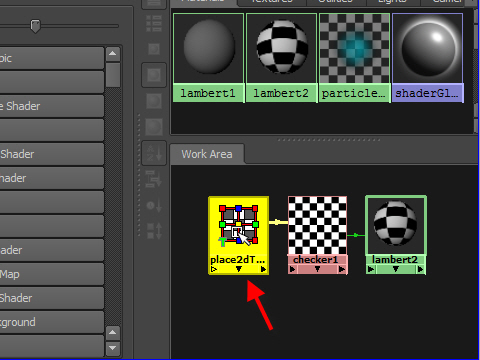Click the icon-size slider handle
Image resolution: width=480 pixels, height=360 pixels.
point(35,26)
